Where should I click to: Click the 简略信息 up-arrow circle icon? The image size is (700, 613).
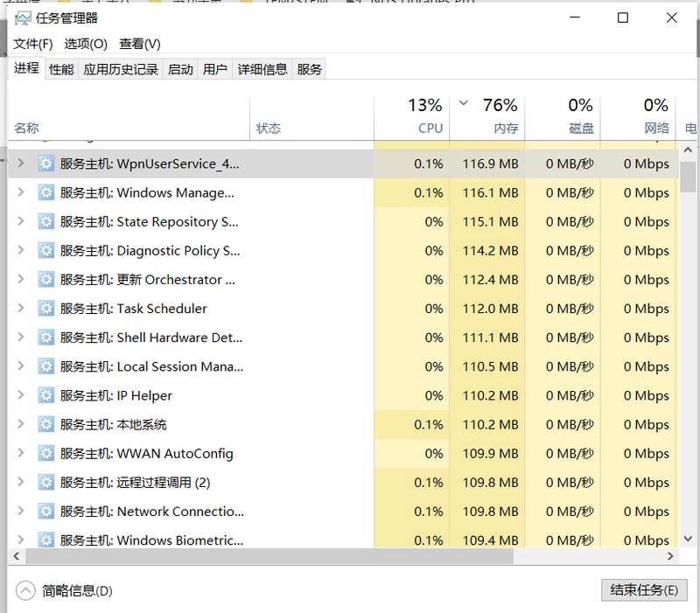pos(25,590)
